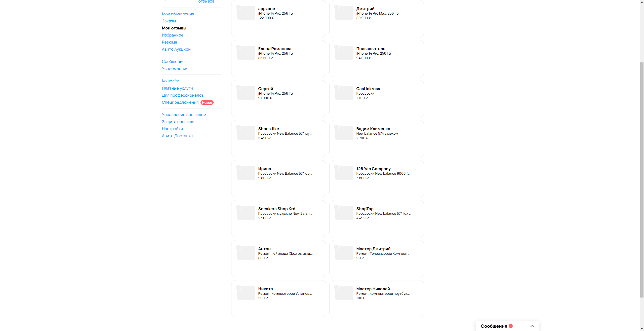644x331 pixels.
Task: Click the ShopTop seller avatar circle
Action: click(x=337, y=207)
